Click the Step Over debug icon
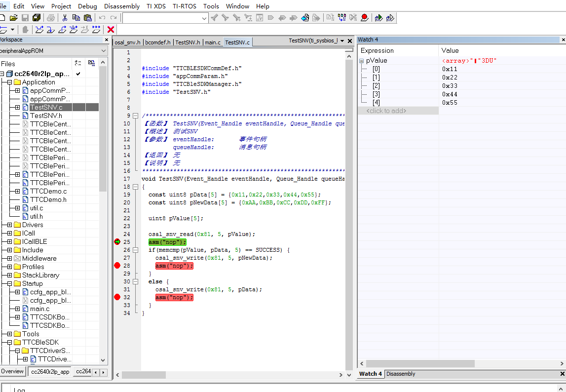 pos(39,30)
